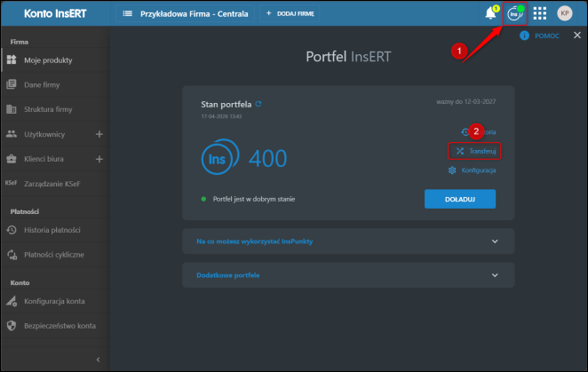Viewport: 588px width, 372px height.
Task: Open Przykładowa Firma - Centrala selector
Action: click(185, 13)
